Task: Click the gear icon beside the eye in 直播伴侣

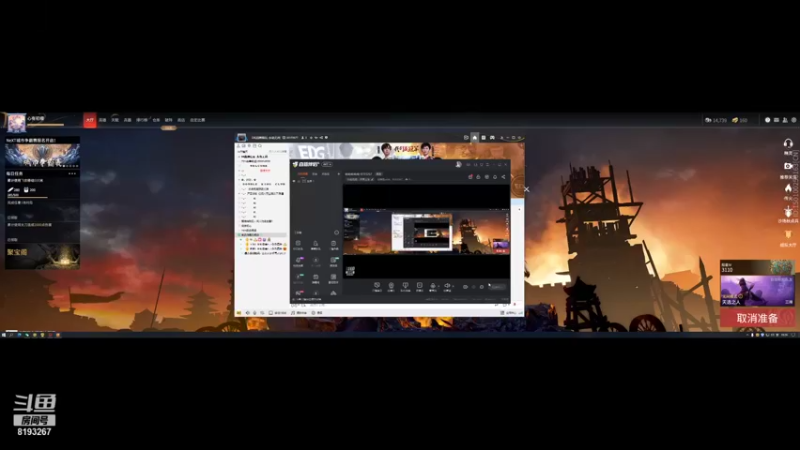Action: (481, 287)
